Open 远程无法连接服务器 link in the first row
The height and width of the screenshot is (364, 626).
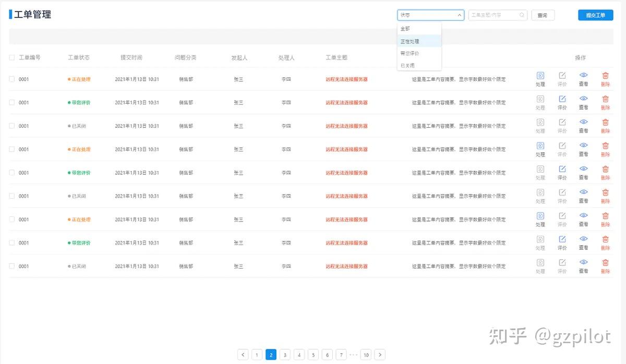pos(346,79)
